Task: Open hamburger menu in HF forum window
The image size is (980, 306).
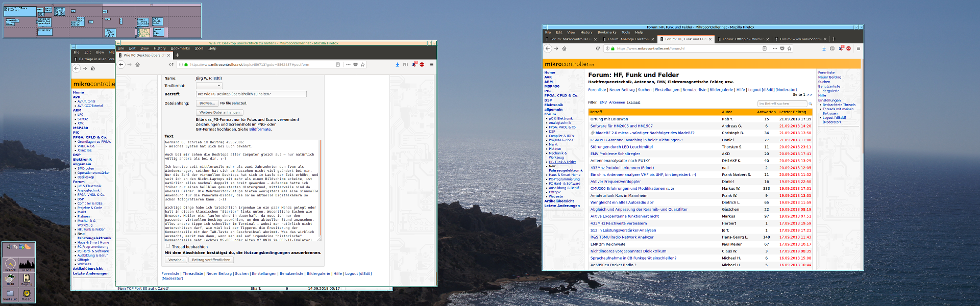Action: (858, 48)
